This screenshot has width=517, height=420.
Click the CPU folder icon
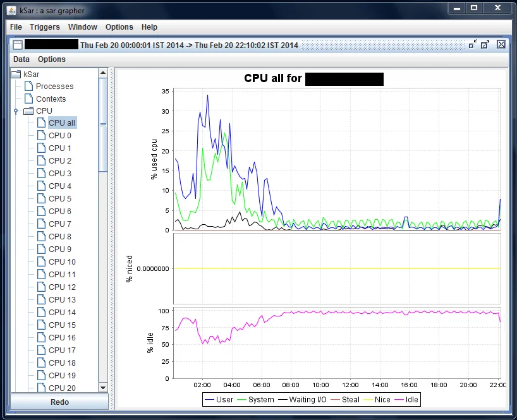(x=28, y=111)
